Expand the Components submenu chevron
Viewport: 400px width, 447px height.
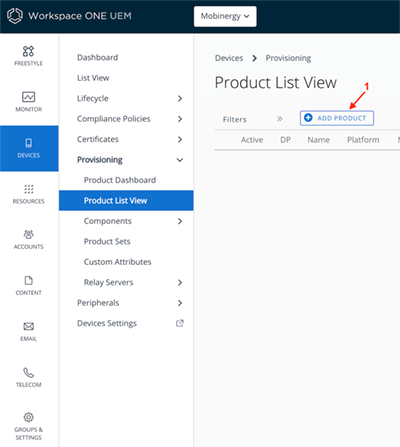point(180,221)
